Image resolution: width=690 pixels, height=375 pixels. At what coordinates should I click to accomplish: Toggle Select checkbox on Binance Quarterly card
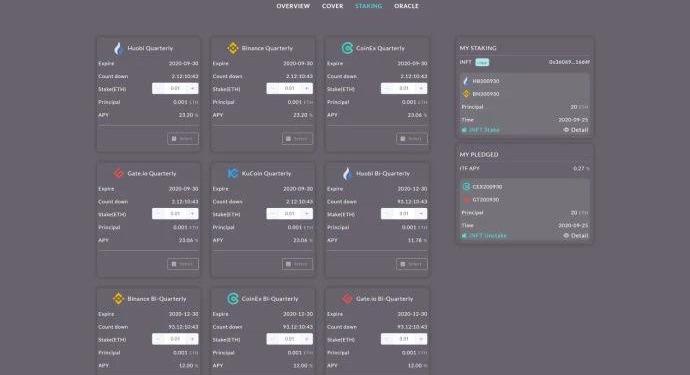297,139
